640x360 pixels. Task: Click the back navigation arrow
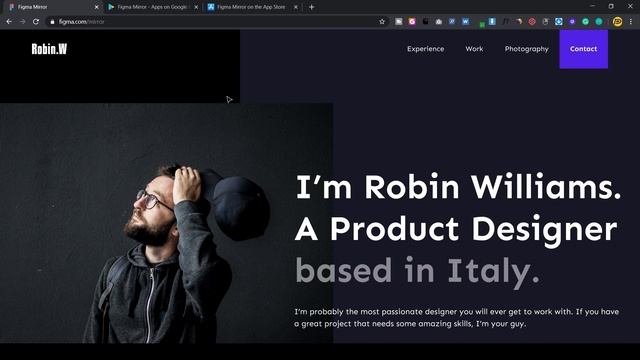pyautogui.click(x=9, y=22)
